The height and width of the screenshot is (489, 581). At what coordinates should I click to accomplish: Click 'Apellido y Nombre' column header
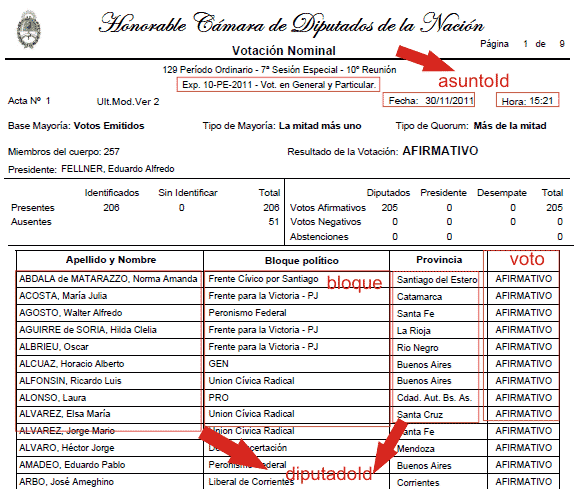[111, 260]
